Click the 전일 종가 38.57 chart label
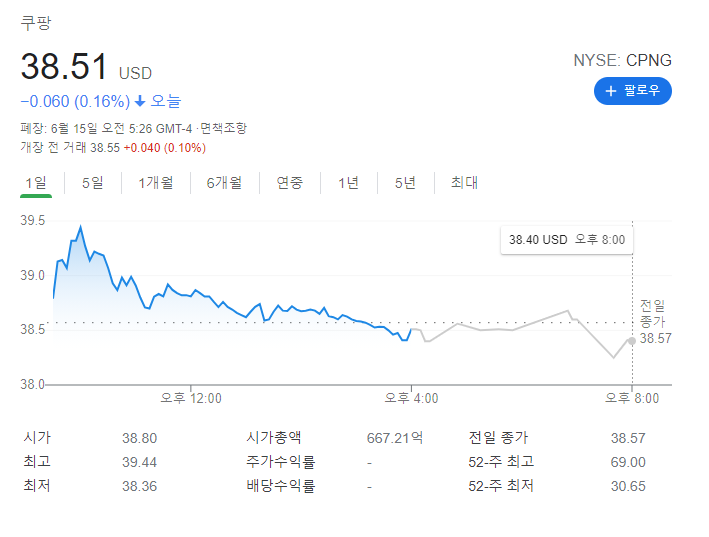 [x=655, y=322]
